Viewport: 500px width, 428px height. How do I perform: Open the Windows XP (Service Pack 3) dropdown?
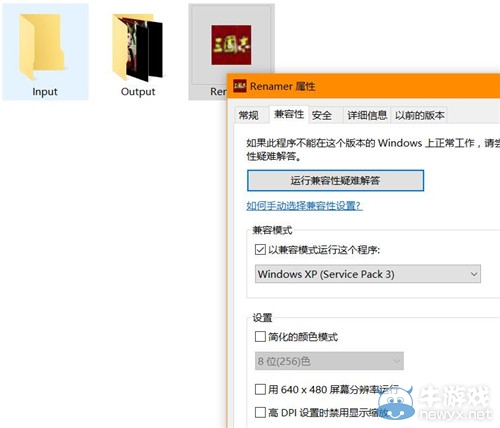click(x=368, y=274)
